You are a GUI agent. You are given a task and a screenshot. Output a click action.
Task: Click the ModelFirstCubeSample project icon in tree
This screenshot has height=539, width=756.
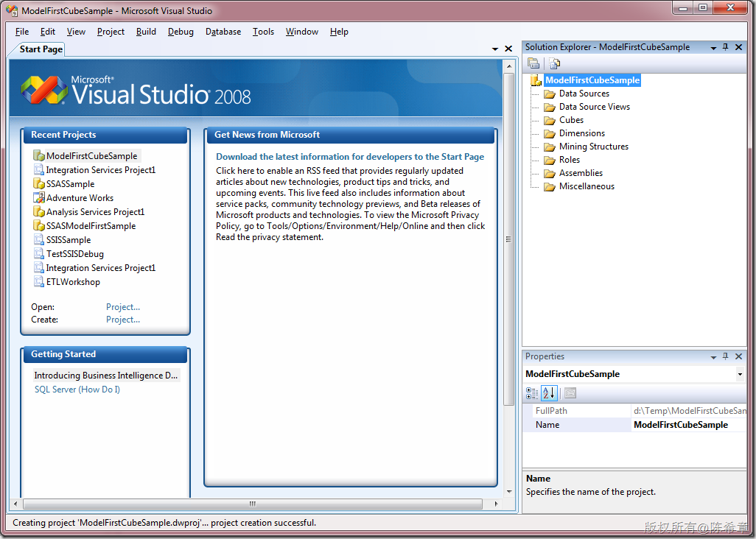coord(536,80)
